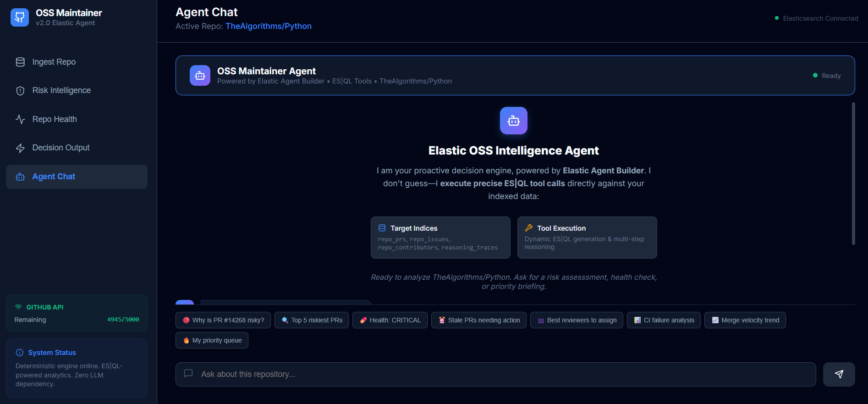Screen dimensions: 868x404
Task: Click the OSS Maintainer GitHub logo icon
Action: (x=20, y=17)
